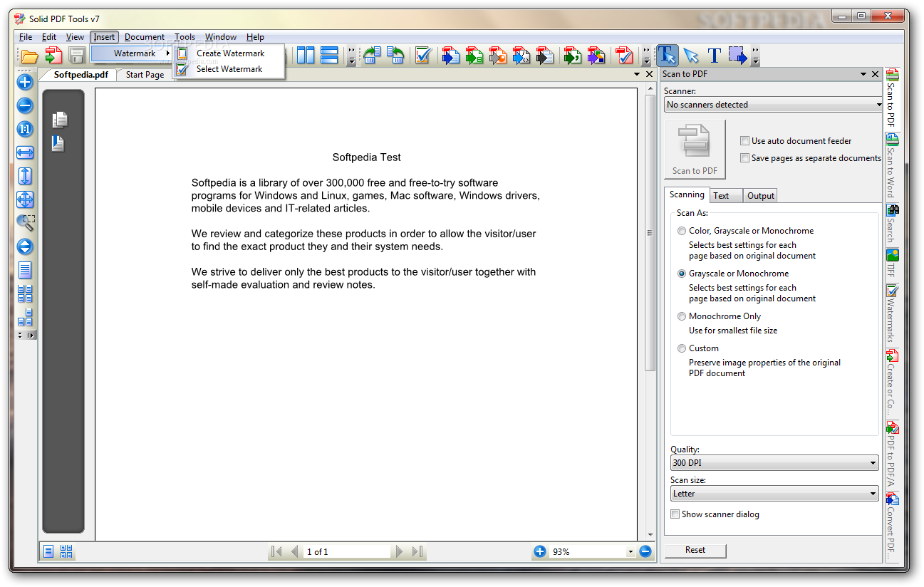Viewport: 924px width, 587px height.
Task: Click the Open folder toolbar icon
Action: coord(29,56)
